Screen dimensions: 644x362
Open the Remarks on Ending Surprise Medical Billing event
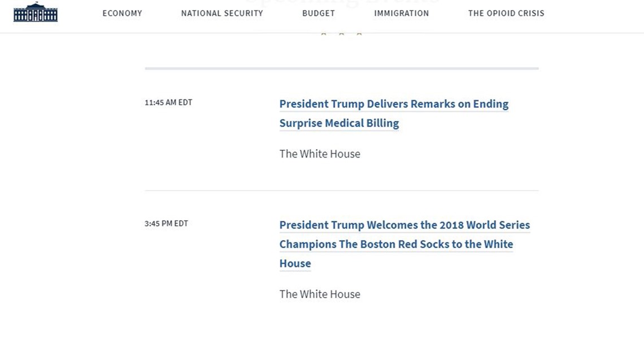pyautogui.click(x=394, y=114)
